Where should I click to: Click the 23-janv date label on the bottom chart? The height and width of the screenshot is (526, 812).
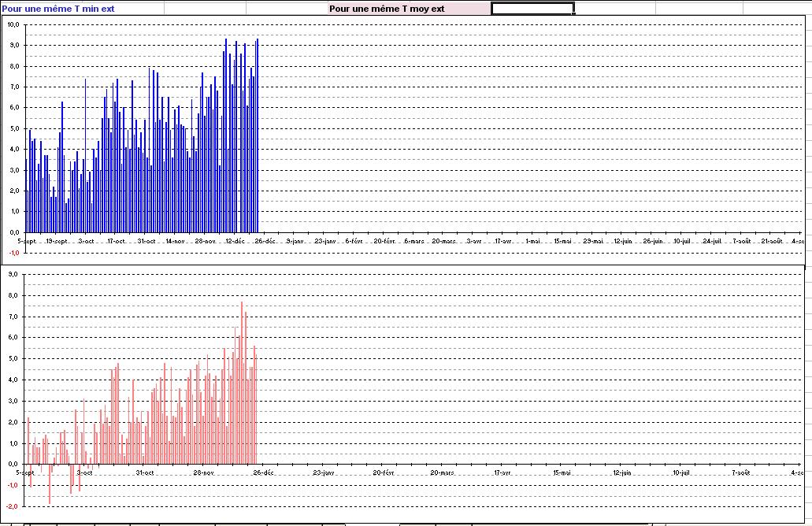(x=324, y=472)
